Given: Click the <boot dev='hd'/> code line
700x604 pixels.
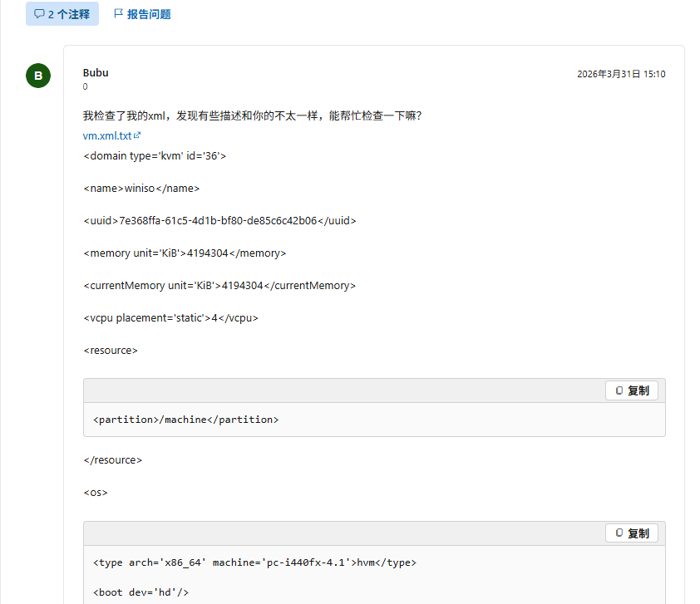Looking at the screenshot, I should point(140,592).
